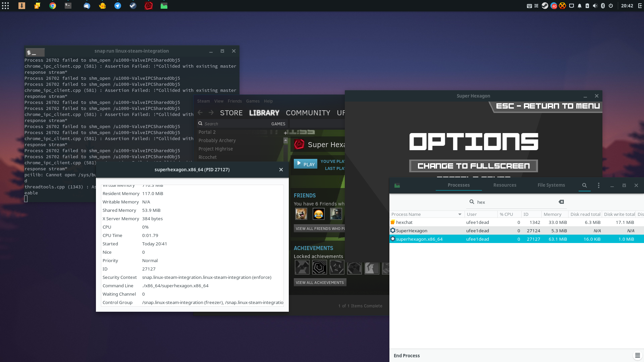Switch to the Resources tab

[505, 185]
